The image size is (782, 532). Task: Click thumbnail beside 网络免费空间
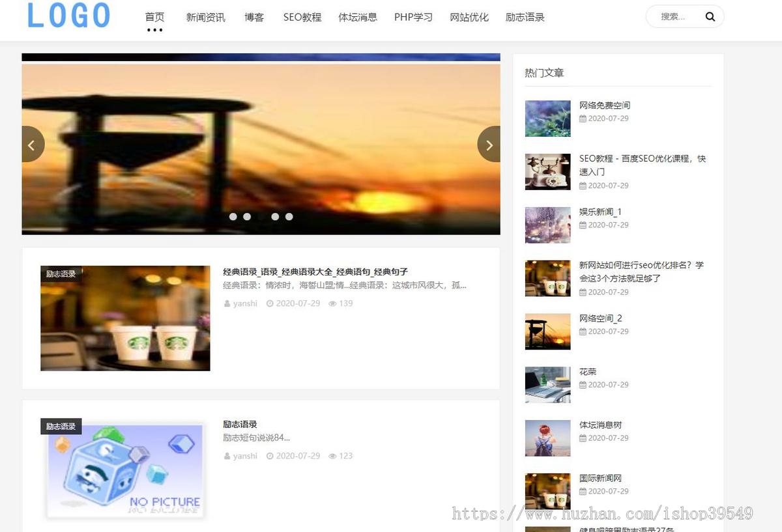pyautogui.click(x=547, y=119)
